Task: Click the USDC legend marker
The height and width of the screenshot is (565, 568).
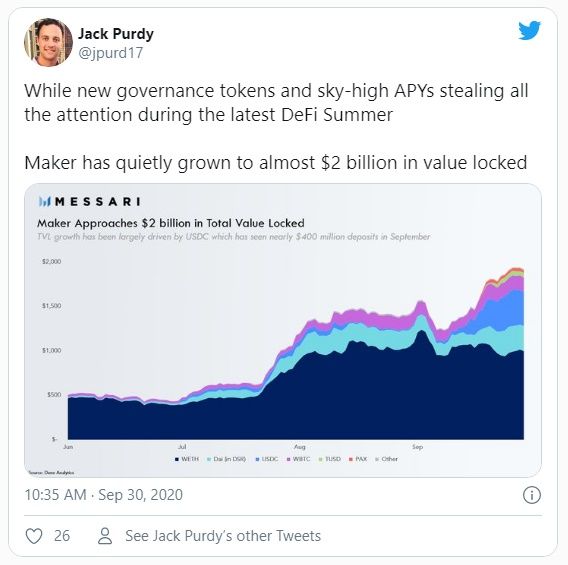Action: [258, 459]
